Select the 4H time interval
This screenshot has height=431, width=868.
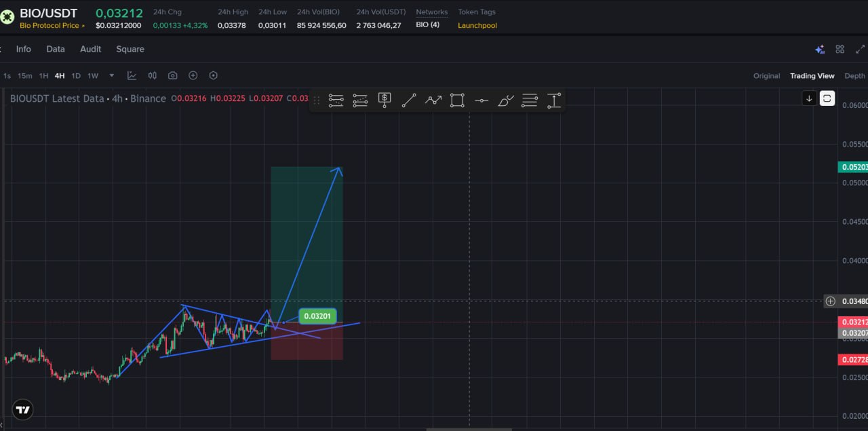60,76
